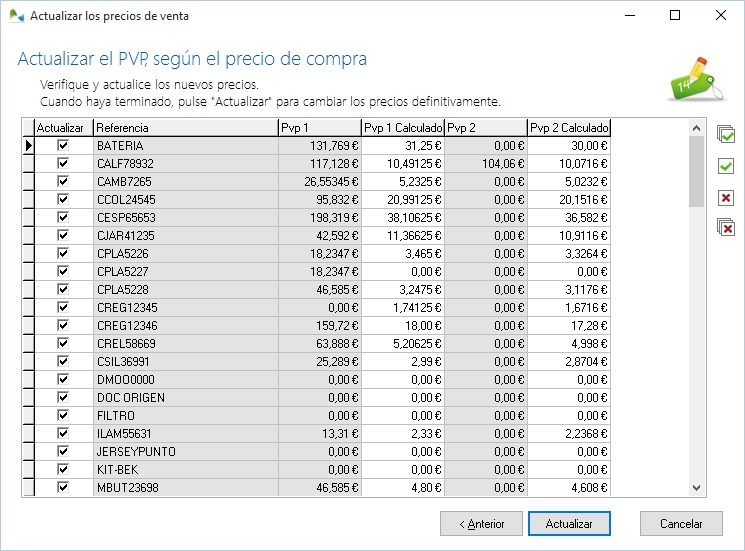Screen dimensions: 745x551
Task: Click the value 3,2475 € for CPLA5228
Action: click(x=403, y=290)
